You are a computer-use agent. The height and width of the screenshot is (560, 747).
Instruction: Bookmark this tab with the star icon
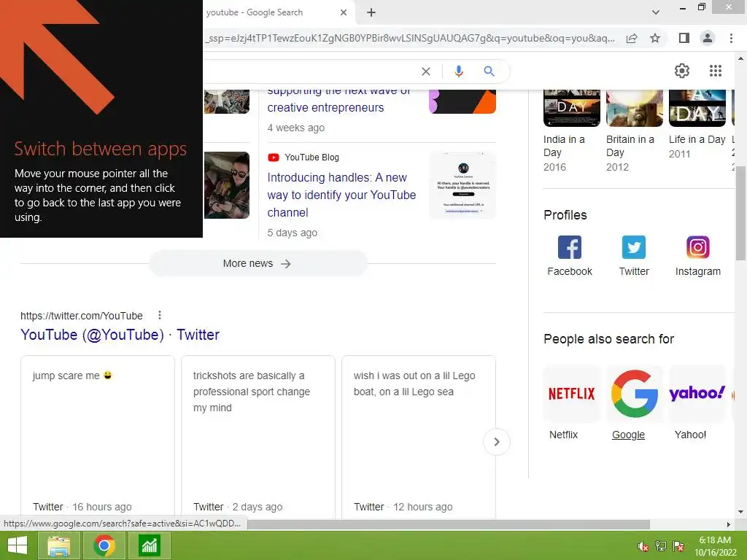(x=655, y=38)
